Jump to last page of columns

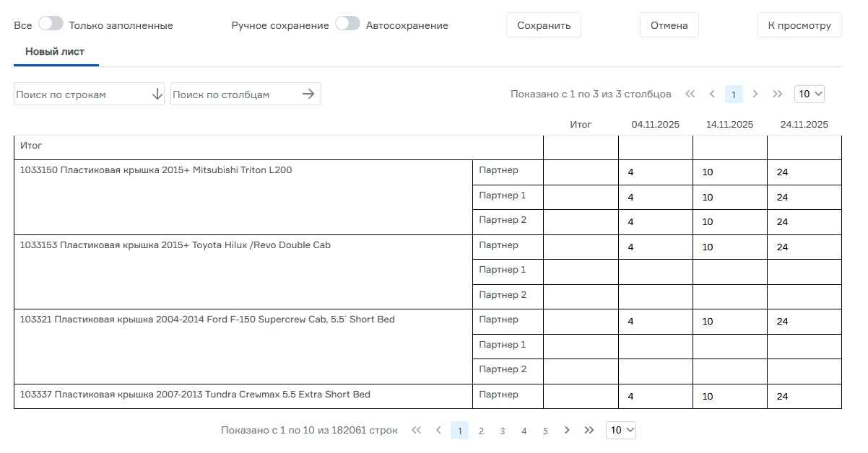[777, 94]
